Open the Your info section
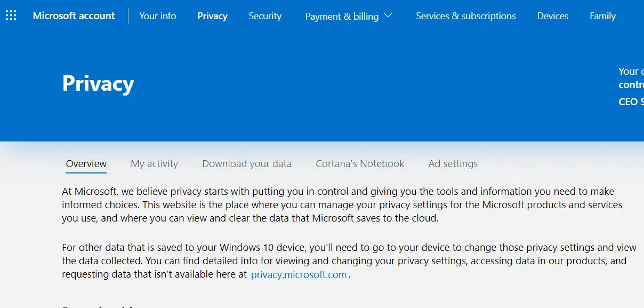Screen dimensions: 644x308 [158, 16]
